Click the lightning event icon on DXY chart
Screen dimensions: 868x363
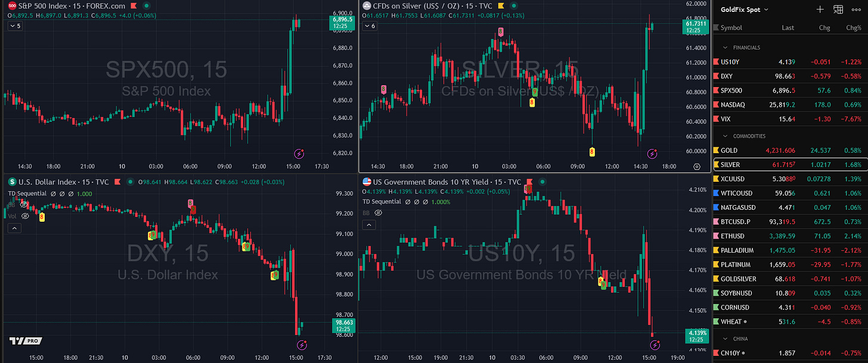(x=302, y=345)
